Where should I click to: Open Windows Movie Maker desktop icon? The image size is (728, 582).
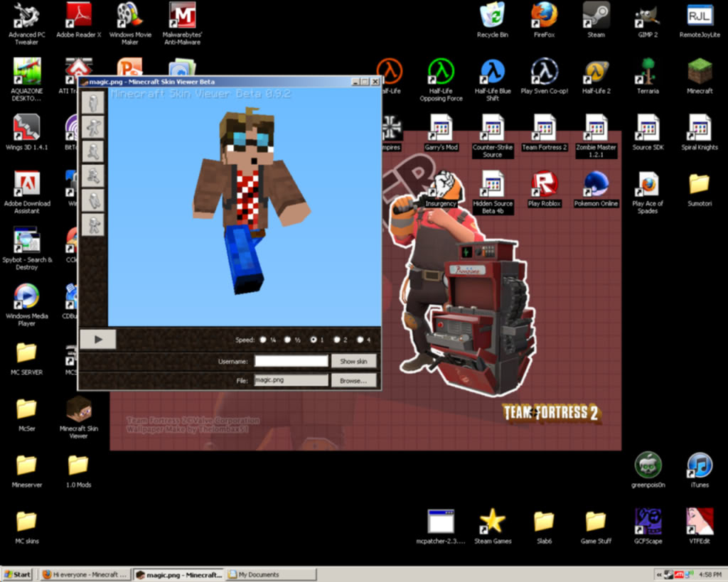130,23
